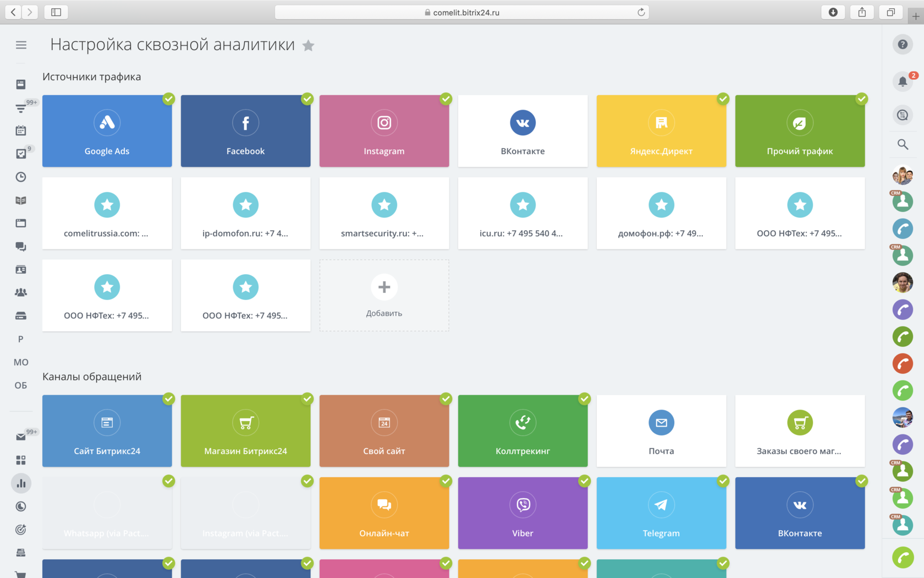Select the comelitrussia.com call tracking source
The width and height of the screenshot is (924, 578).
107,213
